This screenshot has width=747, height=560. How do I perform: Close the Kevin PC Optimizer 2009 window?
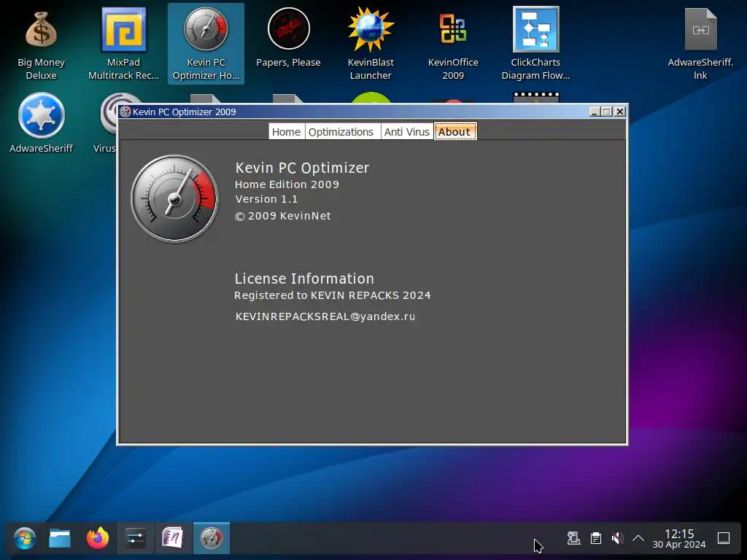point(619,112)
